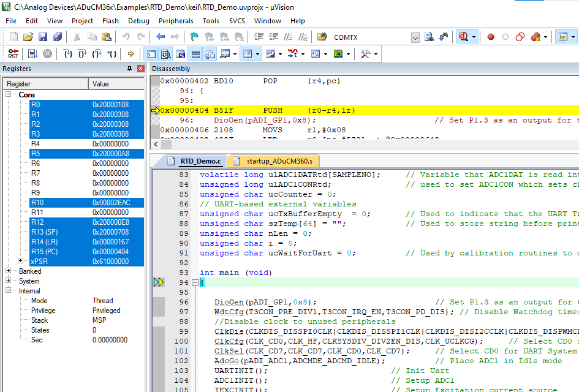Save the current file with floppy icon
Viewport: 579px width, 392px height.
click(x=43, y=37)
